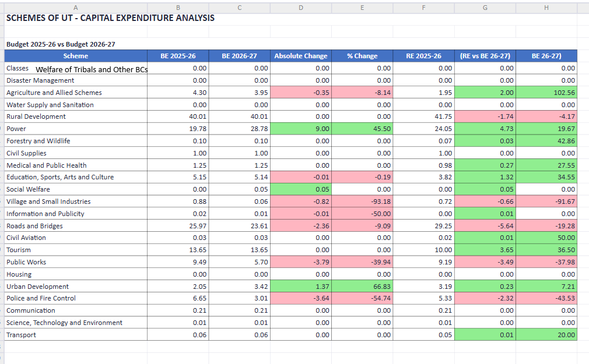Screen dimensions: 589x364
Task: Select Police and Fire Control value 6.65
Action: click(x=178, y=298)
